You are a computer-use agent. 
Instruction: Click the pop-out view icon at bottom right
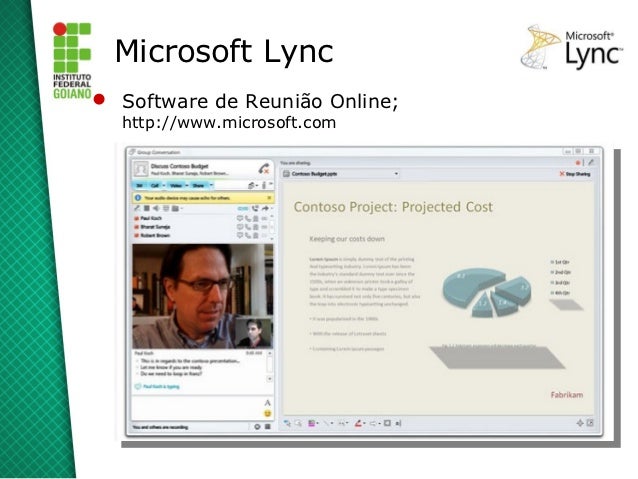coord(590,423)
